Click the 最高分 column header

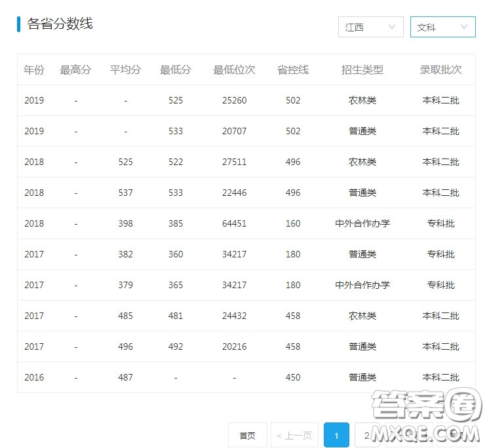click(x=75, y=69)
